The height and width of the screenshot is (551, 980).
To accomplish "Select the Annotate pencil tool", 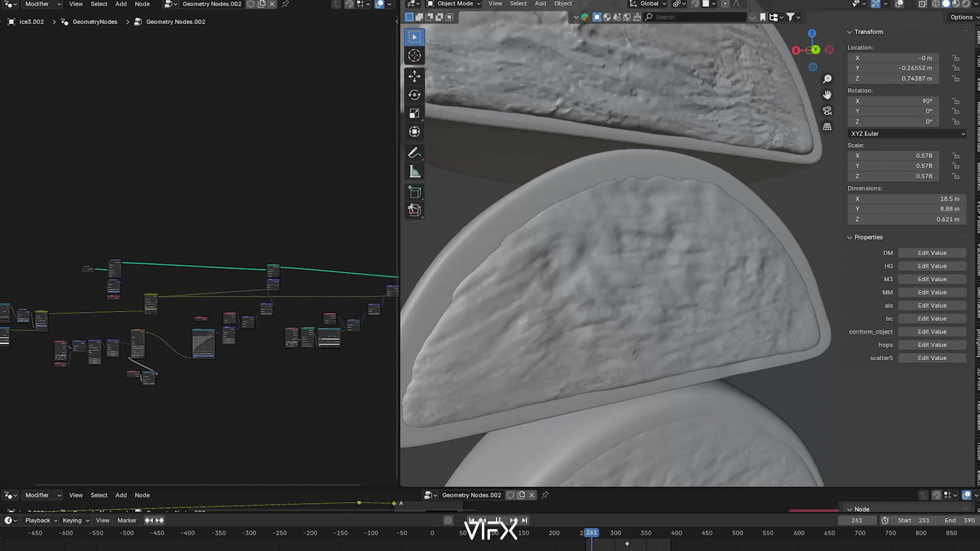I will point(414,153).
